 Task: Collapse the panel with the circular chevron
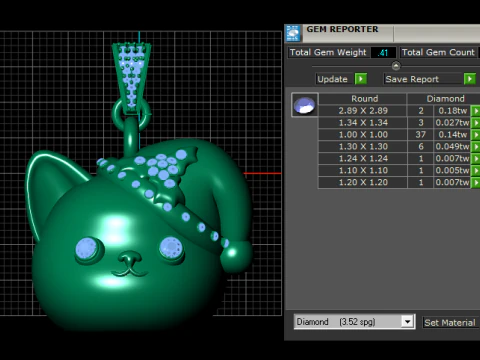396,66
